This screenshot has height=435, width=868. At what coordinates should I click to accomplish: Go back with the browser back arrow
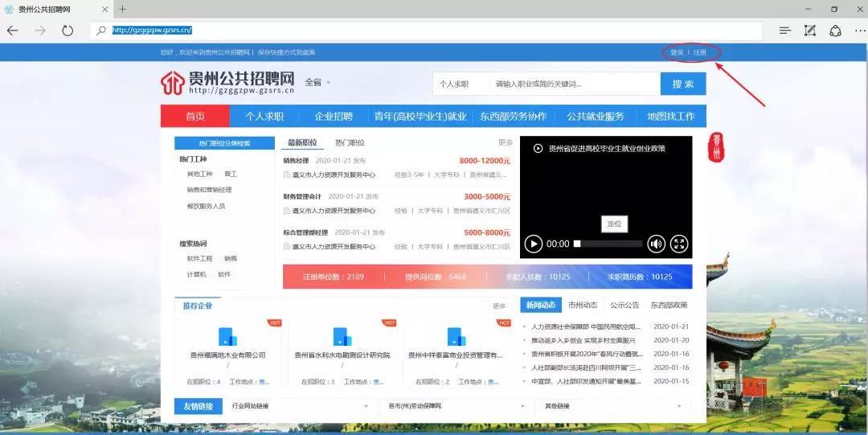pos(12,31)
